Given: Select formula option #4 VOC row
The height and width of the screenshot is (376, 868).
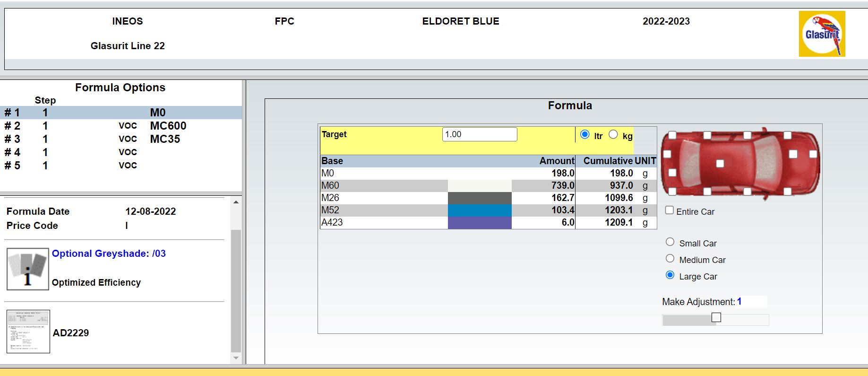Looking at the screenshot, I should [x=121, y=152].
